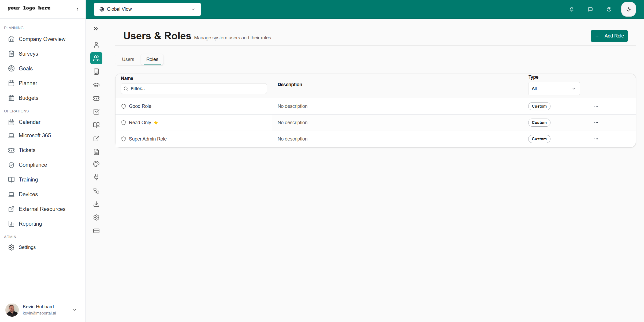Select the user profile icon in the icon rail
Image resolution: width=644 pixels, height=322 pixels.
point(96,45)
